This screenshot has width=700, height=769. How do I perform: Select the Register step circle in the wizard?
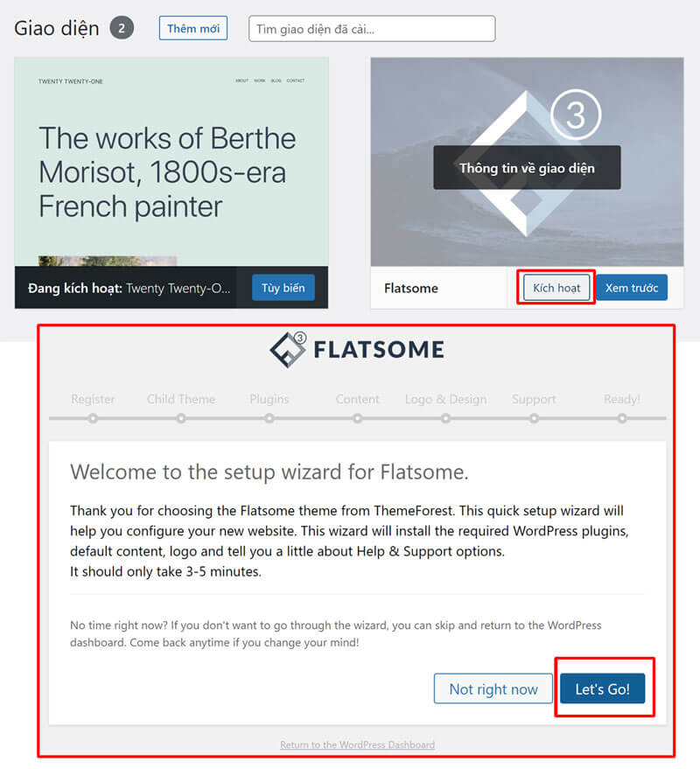(x=94, y=418)
